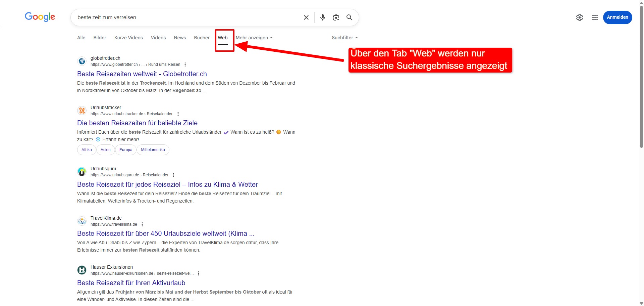This screenshot has height=306, width=644.
Task: Click the Mittelamerika sitelink chip
Action: (153, 150)
